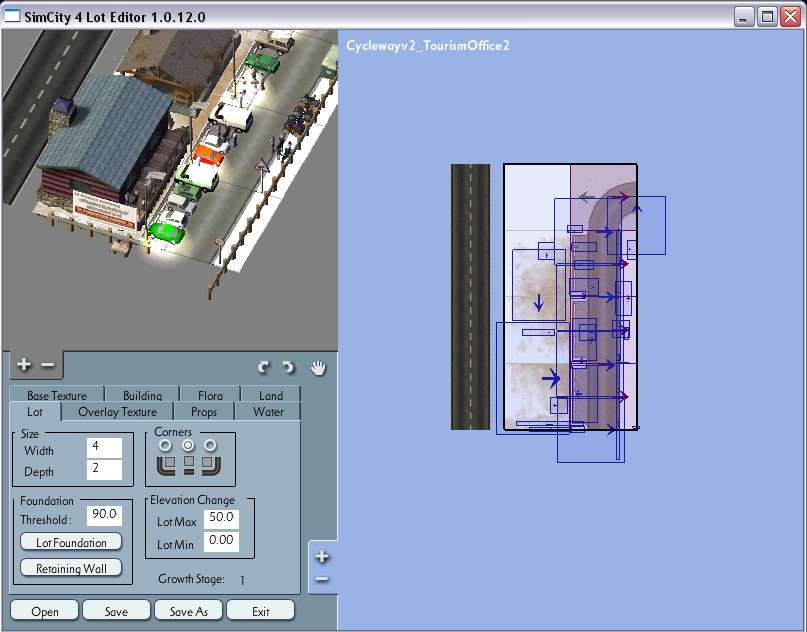Zoom out the lot plan view

322,580
